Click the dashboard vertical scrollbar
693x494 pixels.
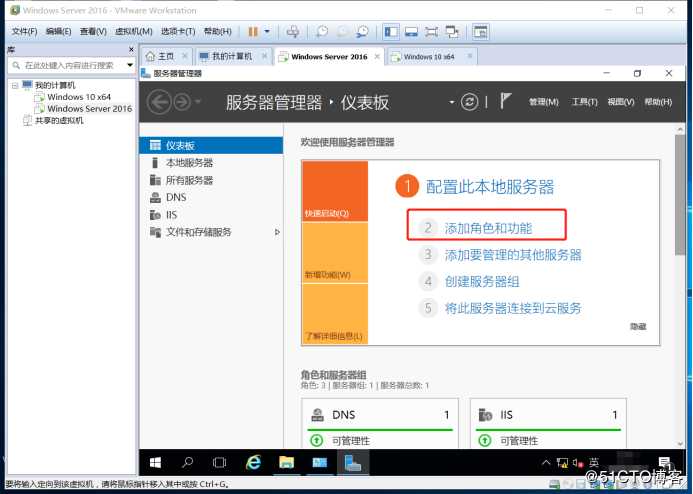tap(680, 195)
